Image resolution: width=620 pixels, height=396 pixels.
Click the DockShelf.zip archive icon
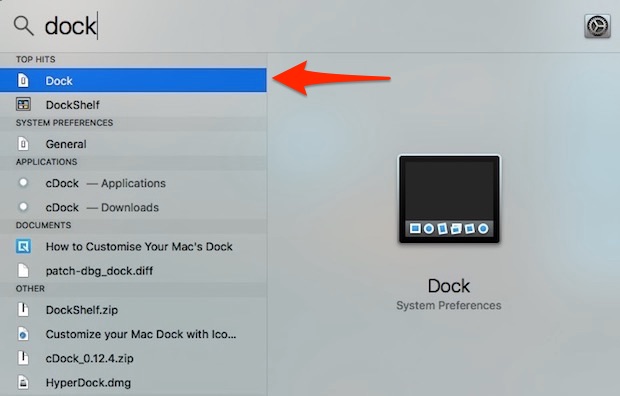point(23,309)
